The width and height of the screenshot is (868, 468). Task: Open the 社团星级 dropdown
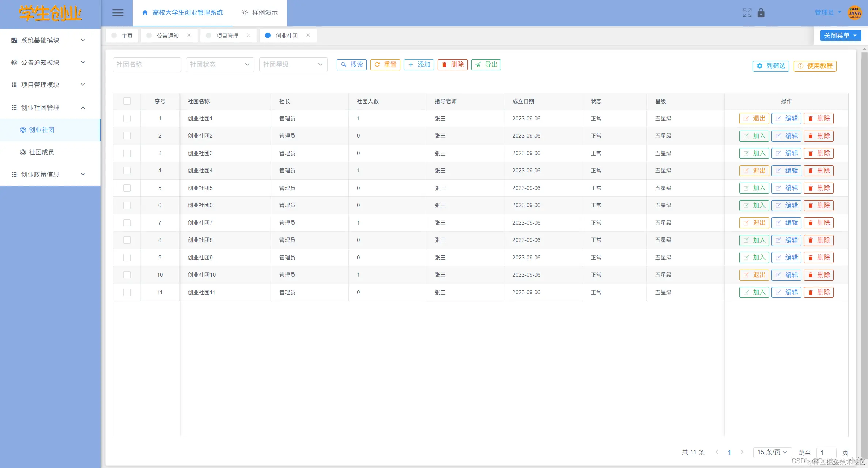(x=293, y=65)
